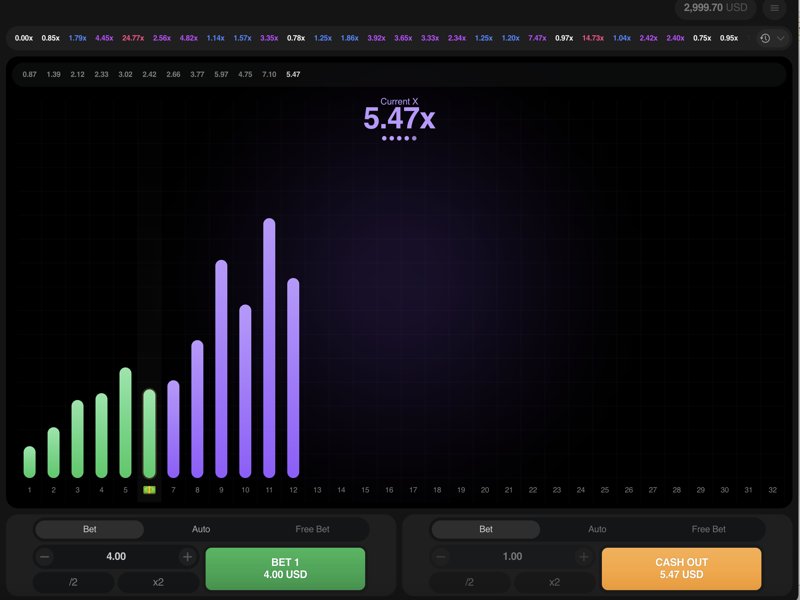Viewport: 800px width, 600px height.
Task: Select the 0.00x history result
Action: click(24, 38)
